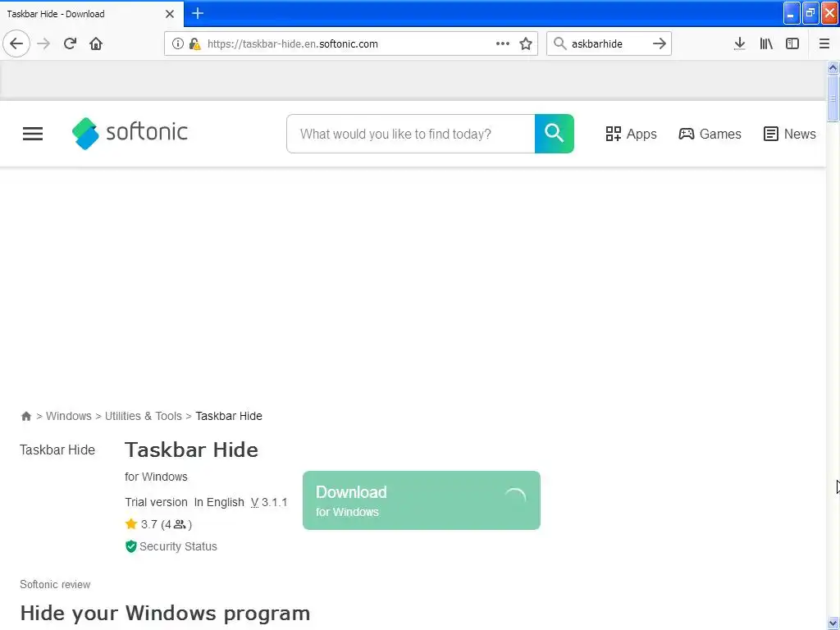Click the Taskbar Hide page heading
The height and width of the screenshot is (630, 840).
point(191,450)
